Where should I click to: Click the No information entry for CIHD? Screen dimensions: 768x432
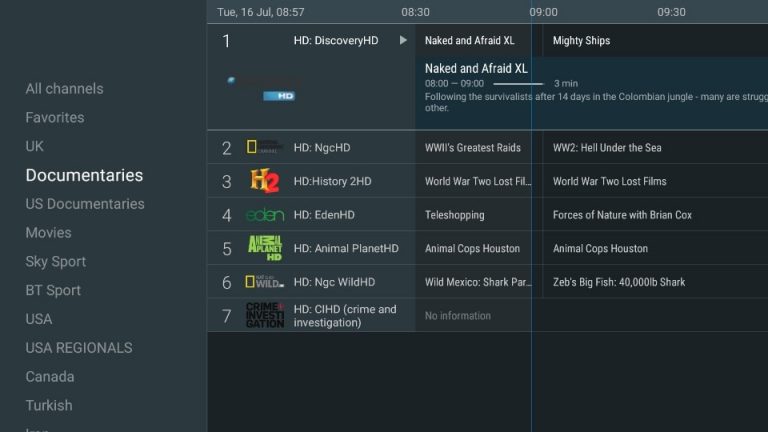[x=457, y=316]
